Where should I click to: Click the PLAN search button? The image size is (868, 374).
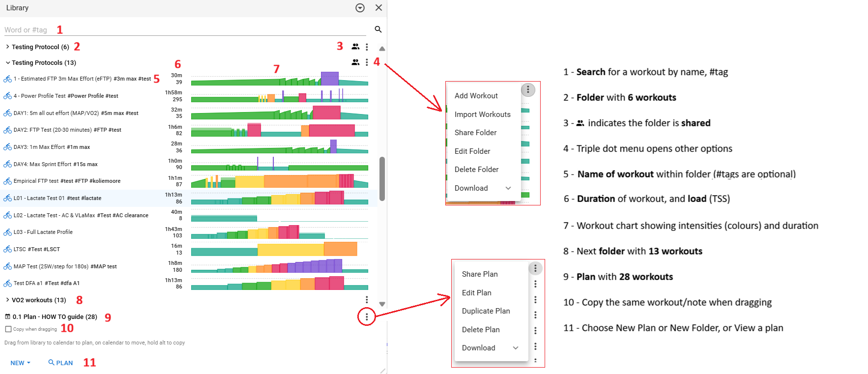point(60,363)
